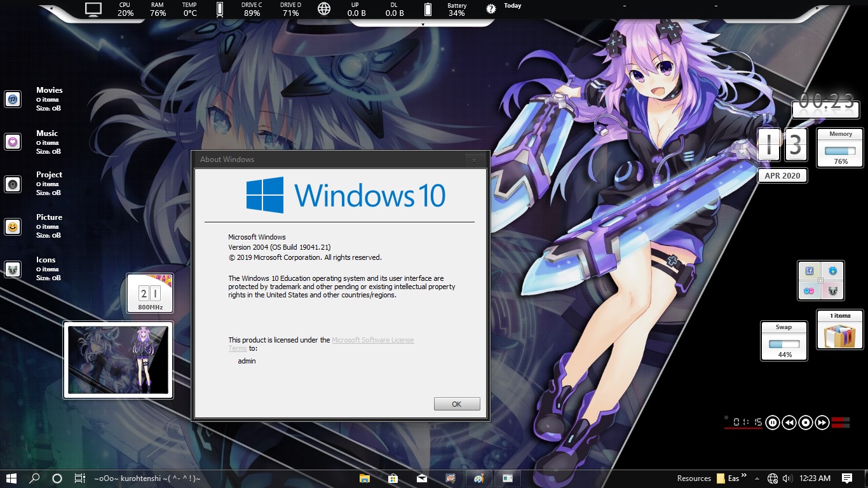Click the gray cat icon in launcher widget
The width and height of the screenshot is (868, 488).
[x=832, y=290]
